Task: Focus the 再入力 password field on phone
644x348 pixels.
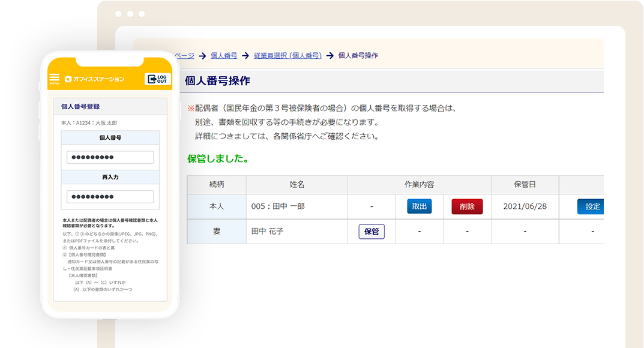Action: pos(110,197)
